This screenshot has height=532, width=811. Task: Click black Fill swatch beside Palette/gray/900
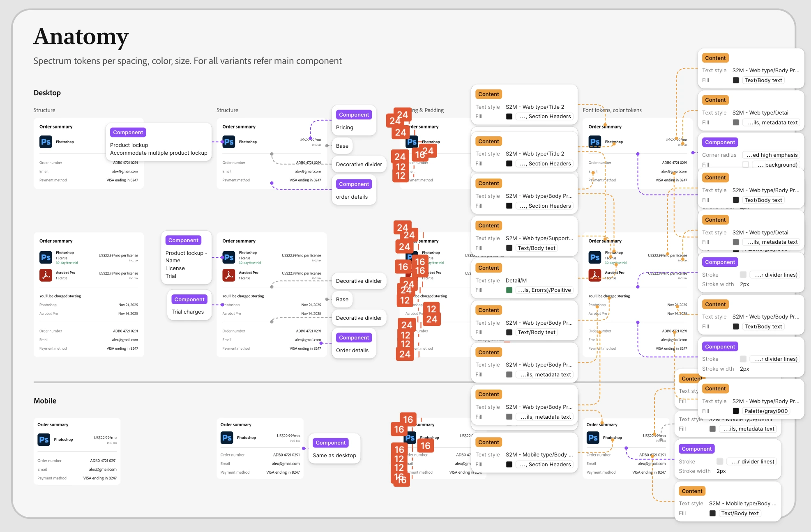(736, 411)
